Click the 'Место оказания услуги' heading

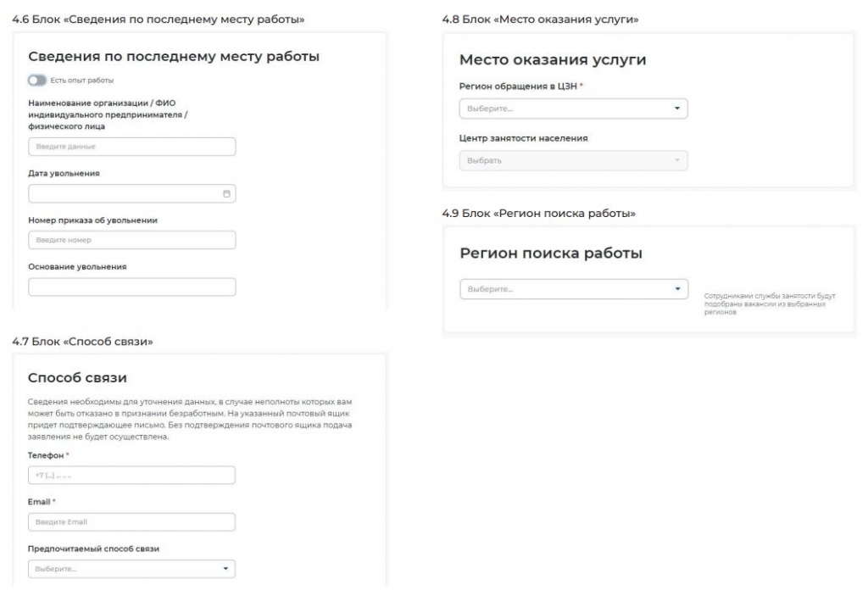click(553, 60)
